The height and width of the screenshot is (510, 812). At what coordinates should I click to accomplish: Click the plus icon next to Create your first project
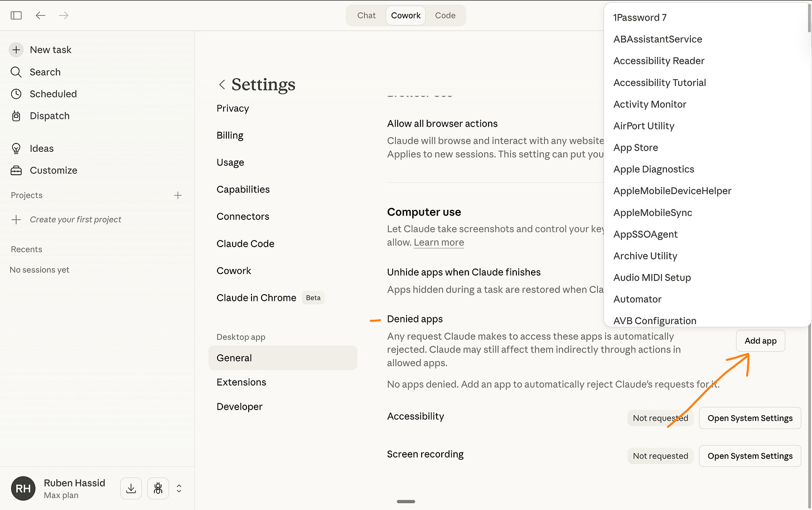pos(16,219)
